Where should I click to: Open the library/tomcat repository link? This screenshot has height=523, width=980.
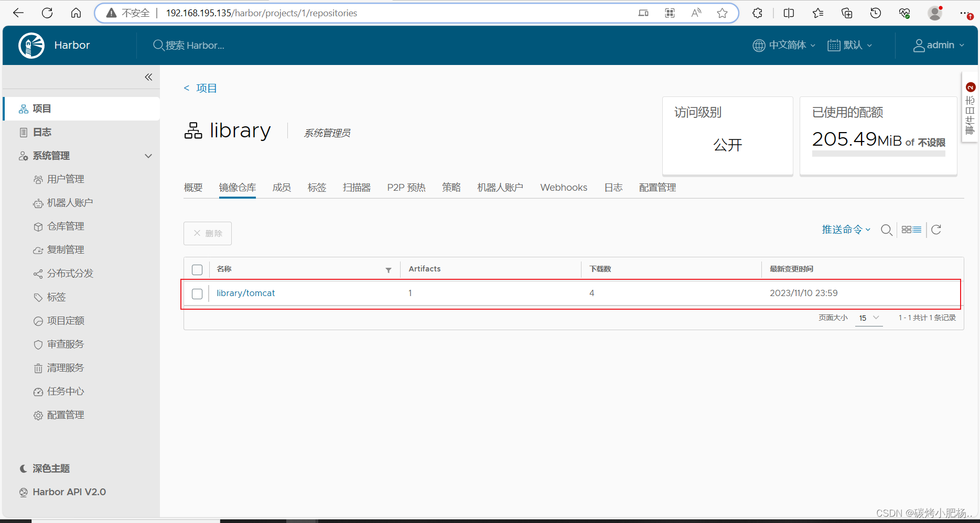(x=245, y=293)
